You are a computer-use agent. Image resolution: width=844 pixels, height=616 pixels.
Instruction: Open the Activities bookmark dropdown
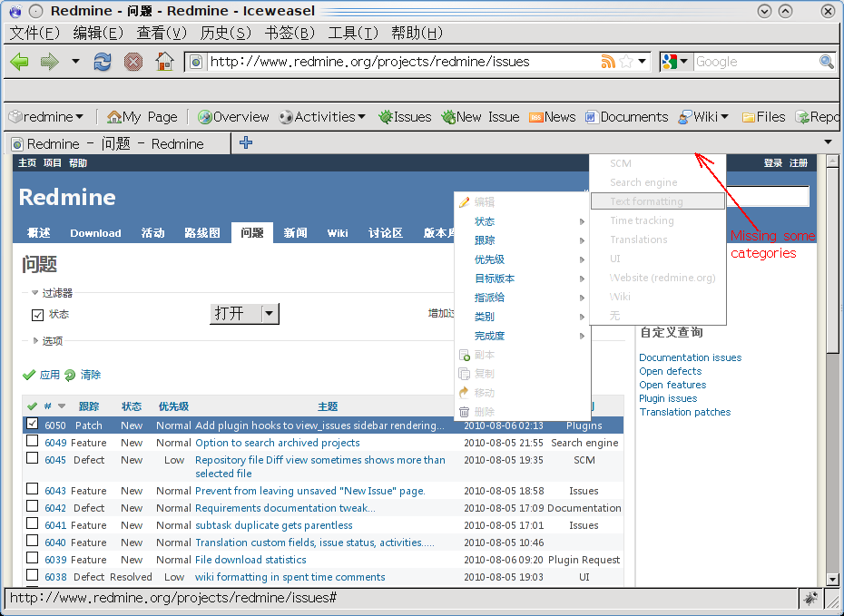(x=322, y=117)
